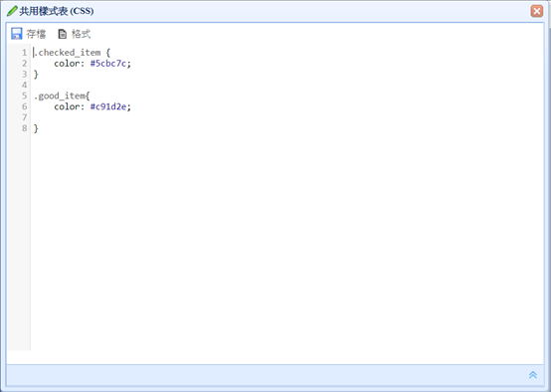Close the CSS dialog with red X
Viewport: 551px width, 392px height.
(537, 11)
